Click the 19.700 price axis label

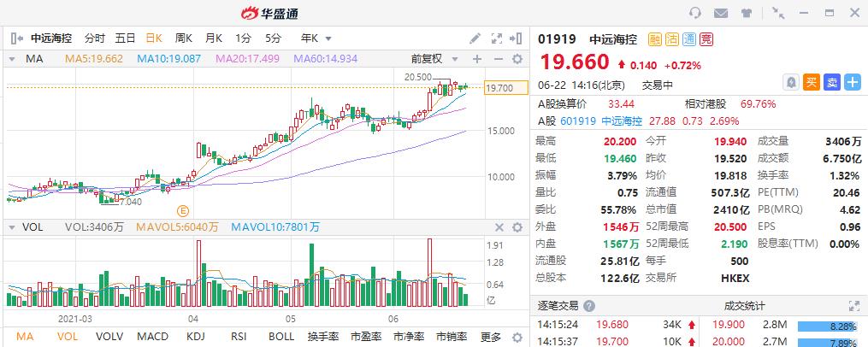point(506,88)
